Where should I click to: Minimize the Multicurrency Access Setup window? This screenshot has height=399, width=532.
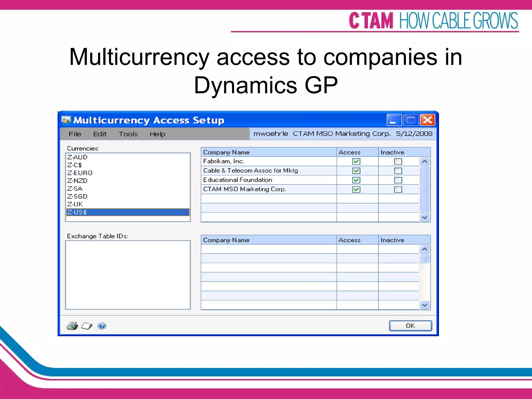pyautogui.click(x=394, y=120)
